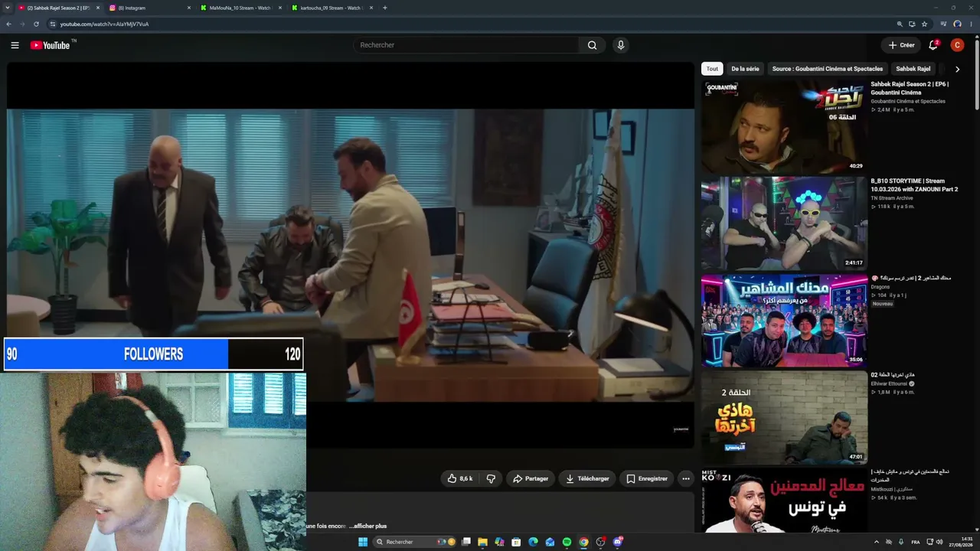Open the account avatar menu

click(x=957, y=45)
